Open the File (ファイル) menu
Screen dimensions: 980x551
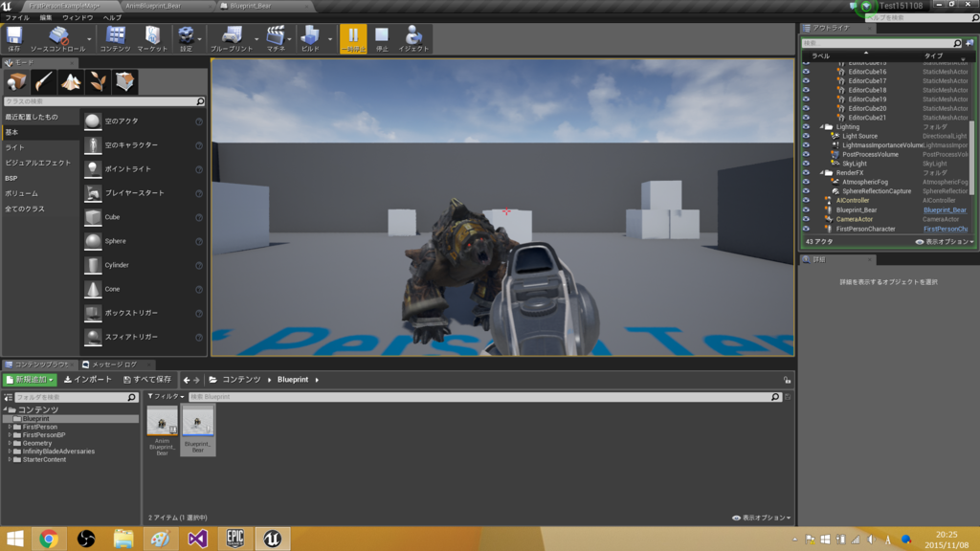click(x=17, y=17)
